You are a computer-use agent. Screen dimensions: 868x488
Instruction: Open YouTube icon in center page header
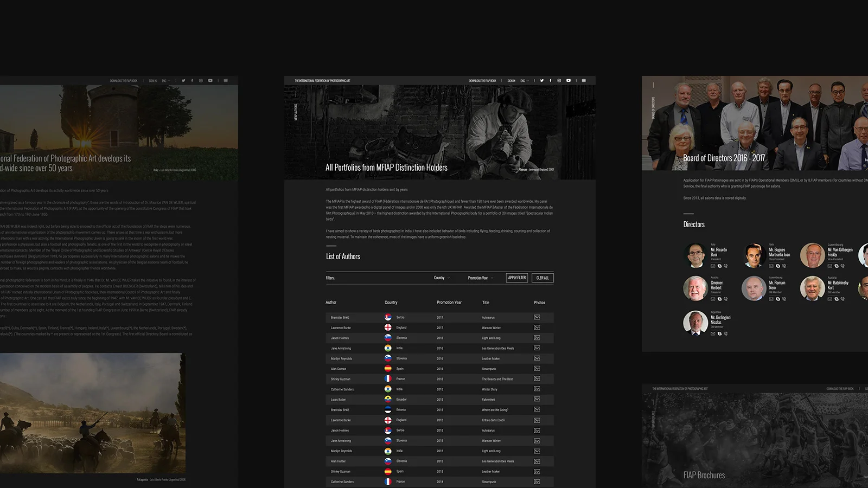[x=569, y=81]
